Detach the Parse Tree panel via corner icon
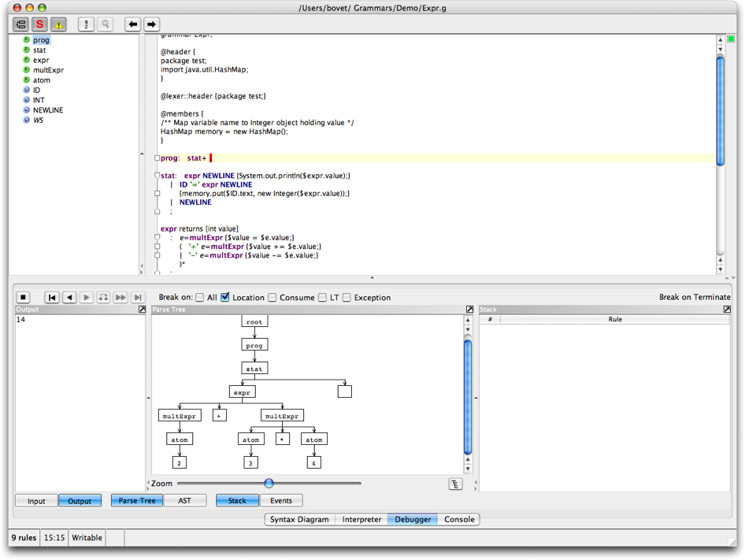Viewport: 745px width, 560px height. pyautogui.click(x=470, y=310)
